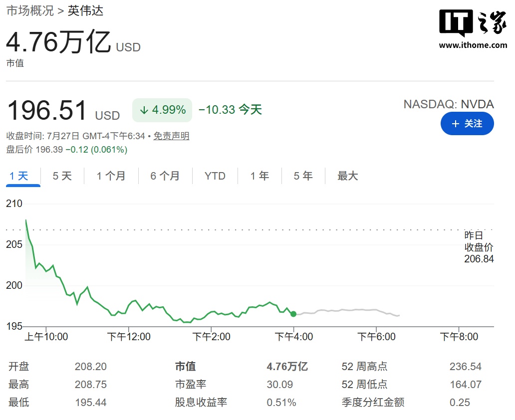
Task: Click the 52 周高点 value 236.54
Action: coord(466,367)
